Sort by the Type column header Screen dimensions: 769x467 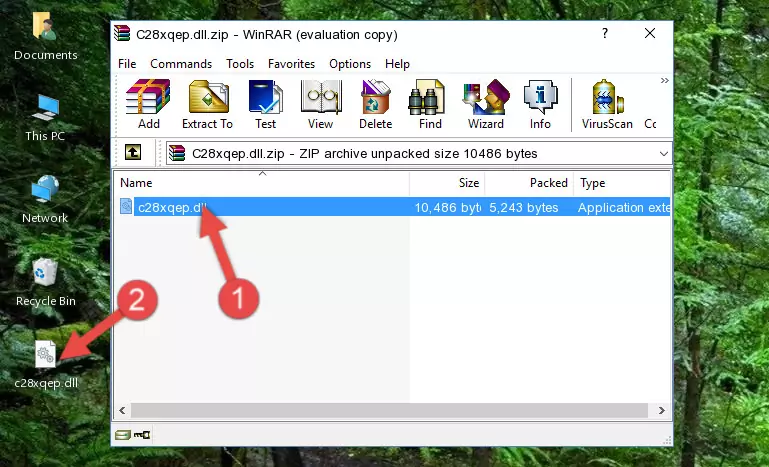tap(621, 182)
